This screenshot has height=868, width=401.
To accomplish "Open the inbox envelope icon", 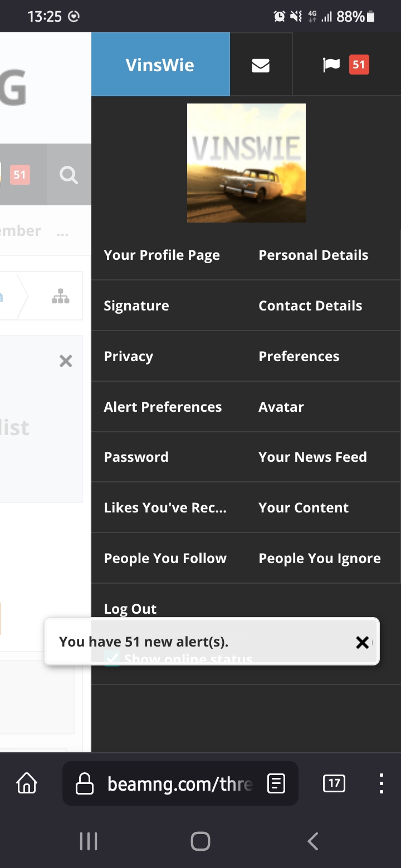I will point(261,65).
